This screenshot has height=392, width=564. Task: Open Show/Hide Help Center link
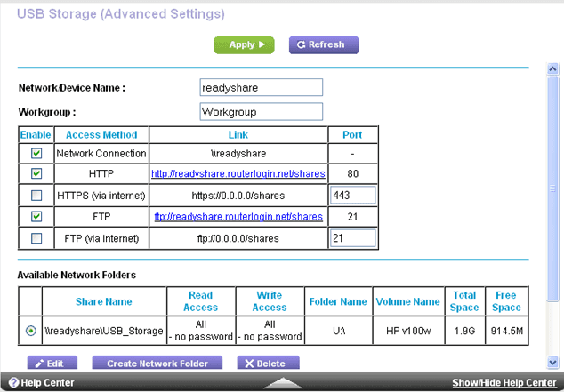point(504,383)
